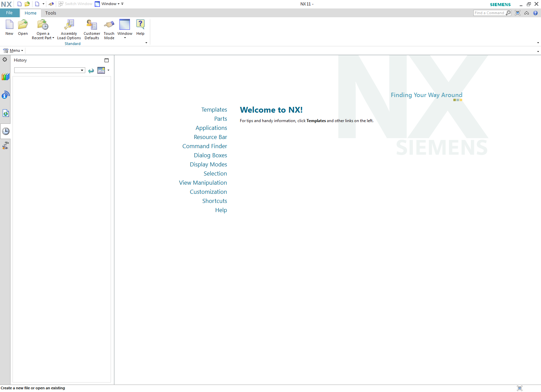541x392 pixels.
Task: Click the New file ribbon icon
Action: (9, 25)
